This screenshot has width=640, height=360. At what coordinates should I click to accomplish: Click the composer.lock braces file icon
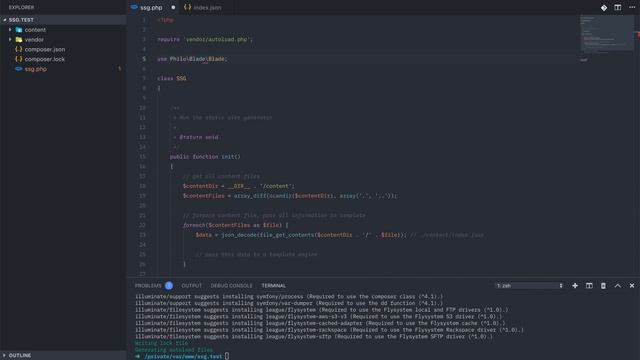click(x=18, y=59)
